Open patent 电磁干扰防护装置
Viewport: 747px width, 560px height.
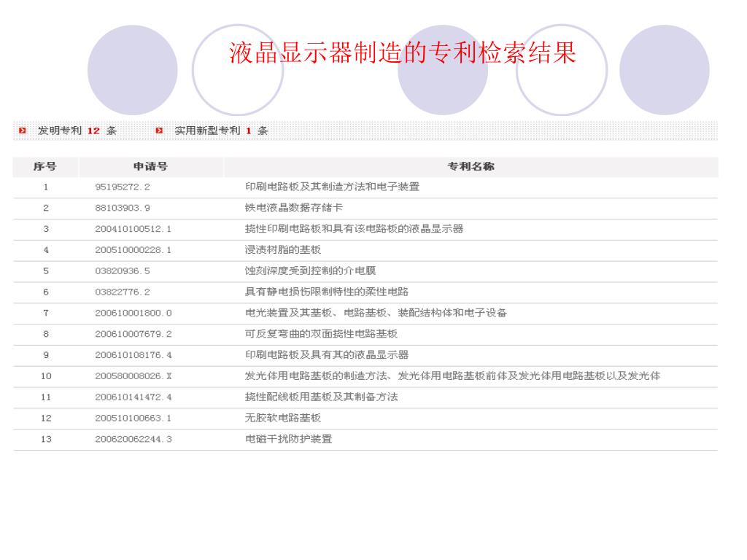click(288, 438)
